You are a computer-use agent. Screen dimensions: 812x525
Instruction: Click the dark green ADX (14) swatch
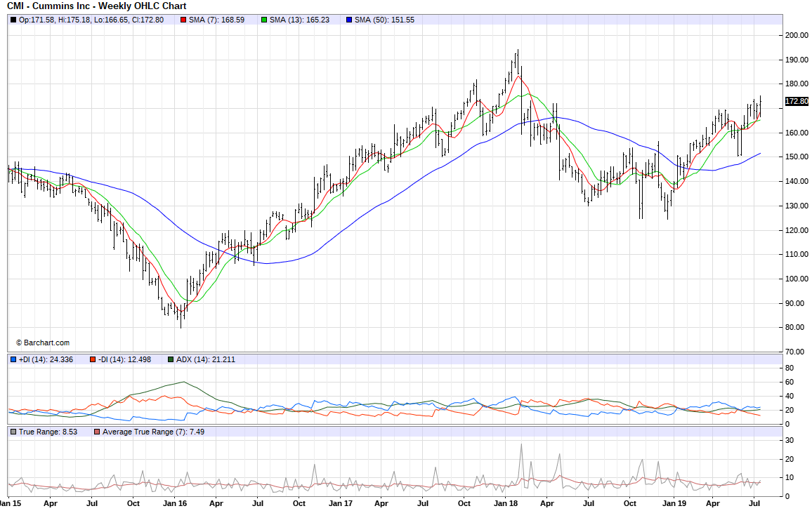tap(171, 360)
